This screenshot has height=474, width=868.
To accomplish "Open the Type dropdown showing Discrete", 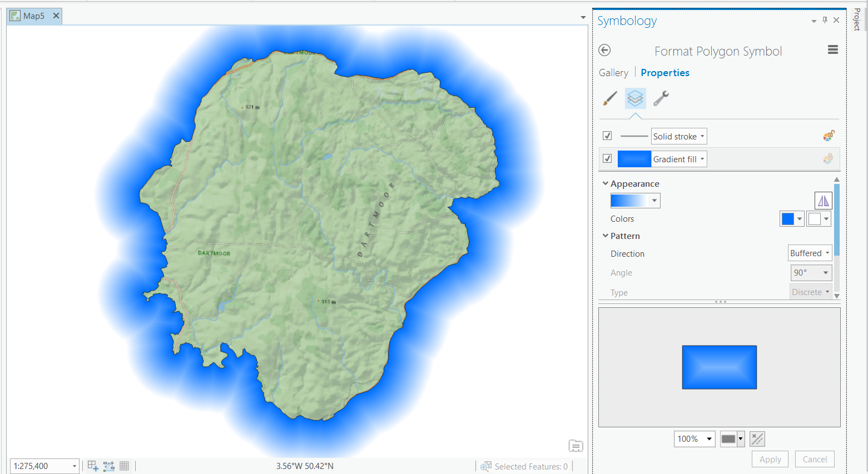I will (x=811, y=292).
